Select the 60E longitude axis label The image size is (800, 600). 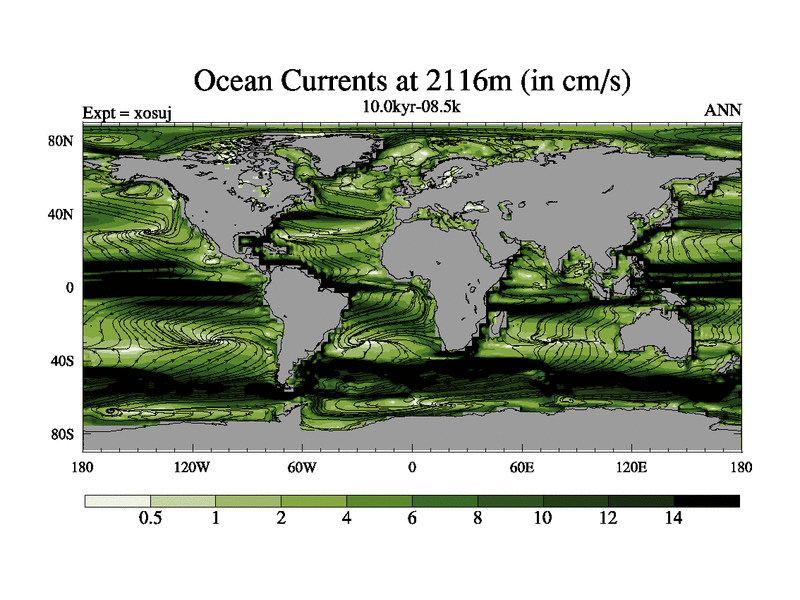click(522, 467)
